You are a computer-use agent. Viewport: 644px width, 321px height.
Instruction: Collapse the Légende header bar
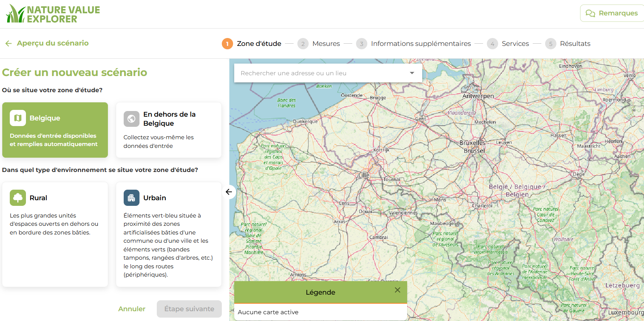pyautogui.click(x=320, y=292)
